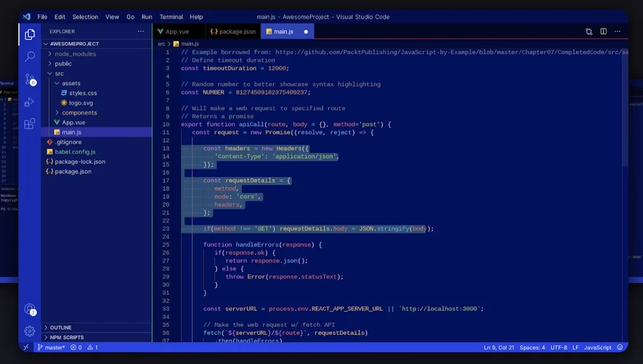Screen dimensions: 643x364
Task: Split the editor using the toolbar icon
Action: point(603,31)
